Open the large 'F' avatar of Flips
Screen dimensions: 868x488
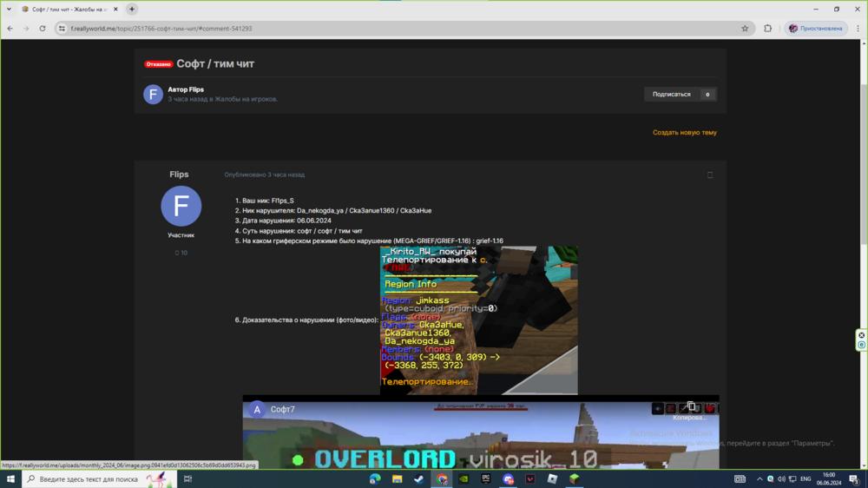tap(181, 206)
